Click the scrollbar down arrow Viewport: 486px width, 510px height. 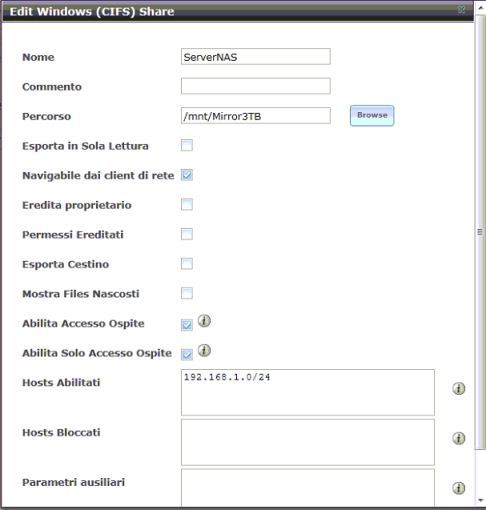coord(480,500)
